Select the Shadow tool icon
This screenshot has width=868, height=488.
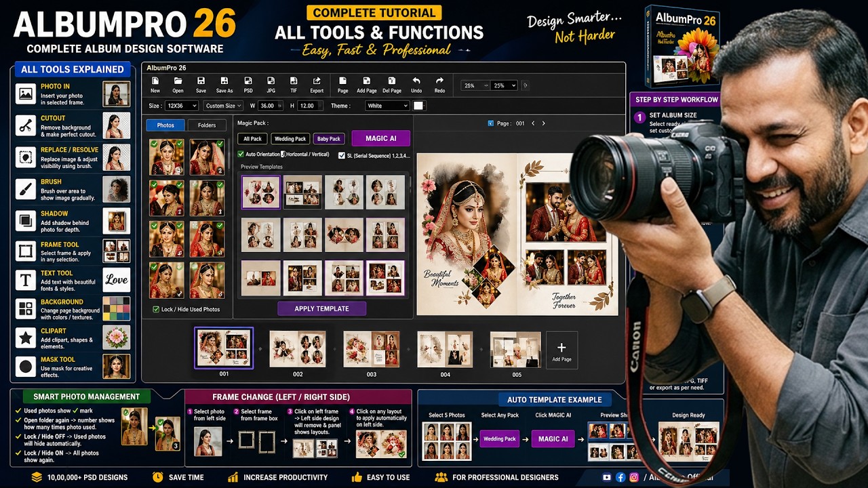pos(26,220)
